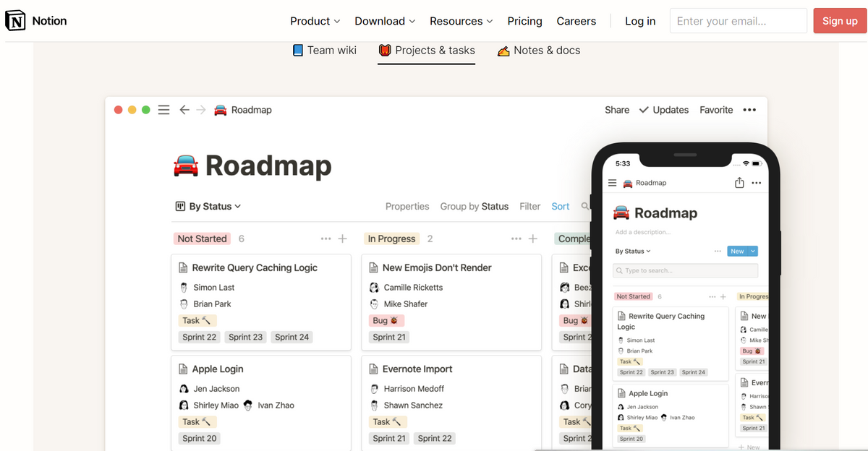Open the Not Started column three-dot menu
868x451 pixels.
(x=326, y=239)
